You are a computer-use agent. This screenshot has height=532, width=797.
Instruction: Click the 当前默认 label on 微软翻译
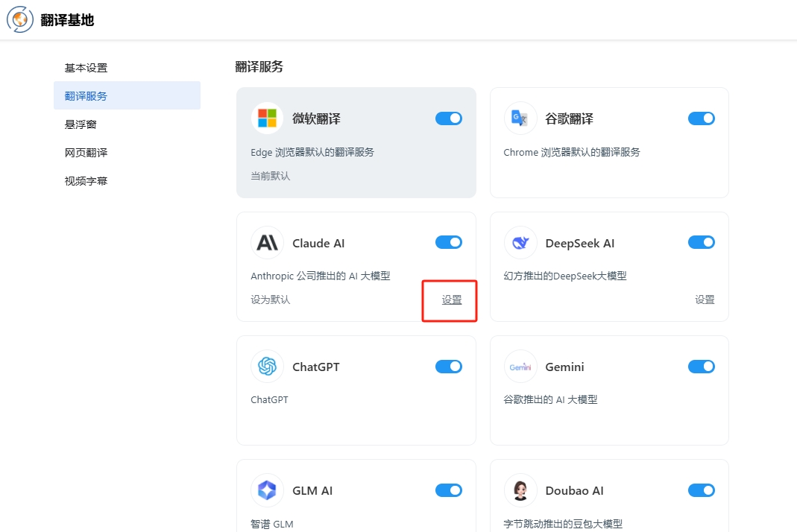(271, 176)
